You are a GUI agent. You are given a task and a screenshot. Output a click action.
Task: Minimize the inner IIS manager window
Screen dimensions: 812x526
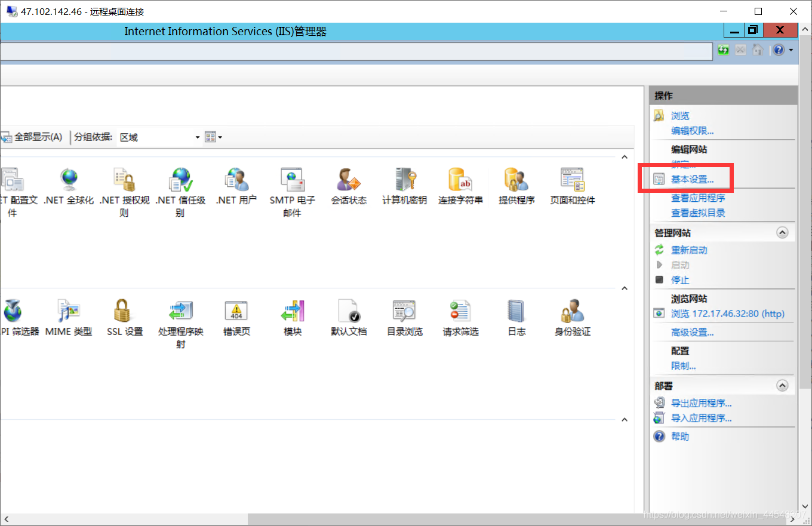pos(735,30)
